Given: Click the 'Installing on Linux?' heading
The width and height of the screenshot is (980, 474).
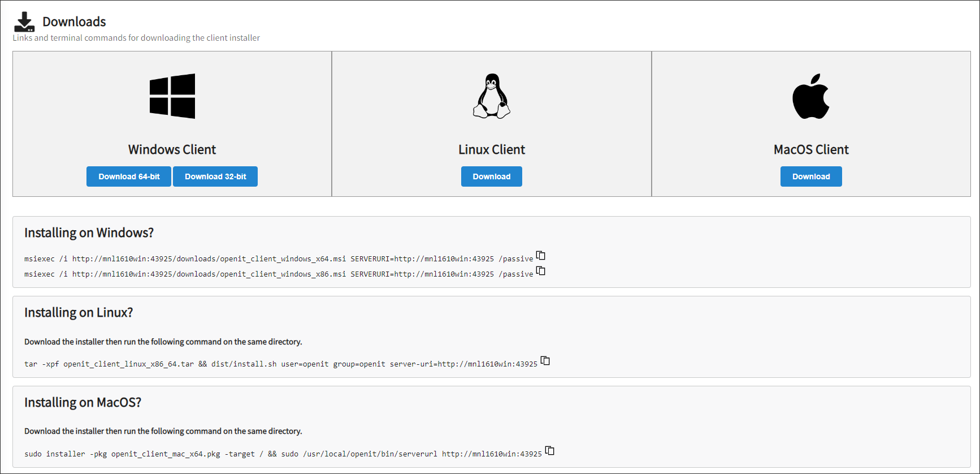Looking at the screenshot, I should (79, 312).
